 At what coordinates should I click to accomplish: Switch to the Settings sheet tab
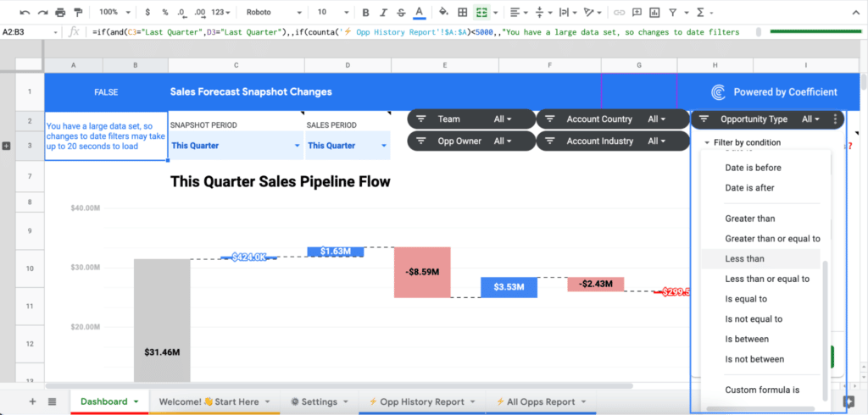coord(320,401)
